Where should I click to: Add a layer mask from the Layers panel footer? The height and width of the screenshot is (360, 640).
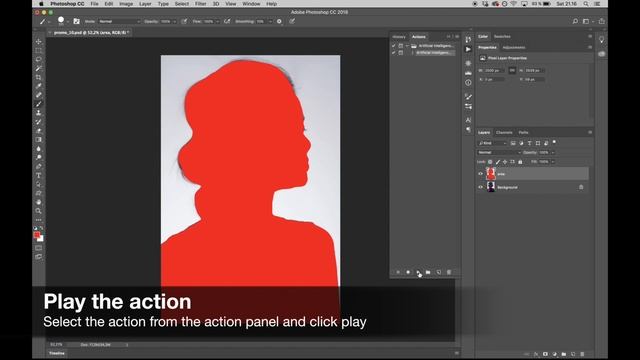tap(545, 354)
